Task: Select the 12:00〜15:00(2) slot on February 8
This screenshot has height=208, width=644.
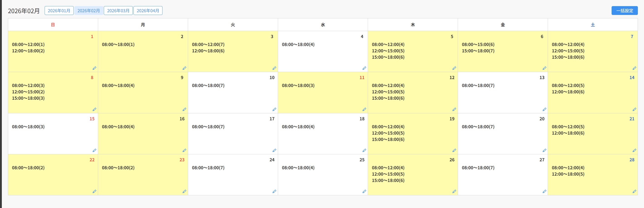Action: coord(28,92)
